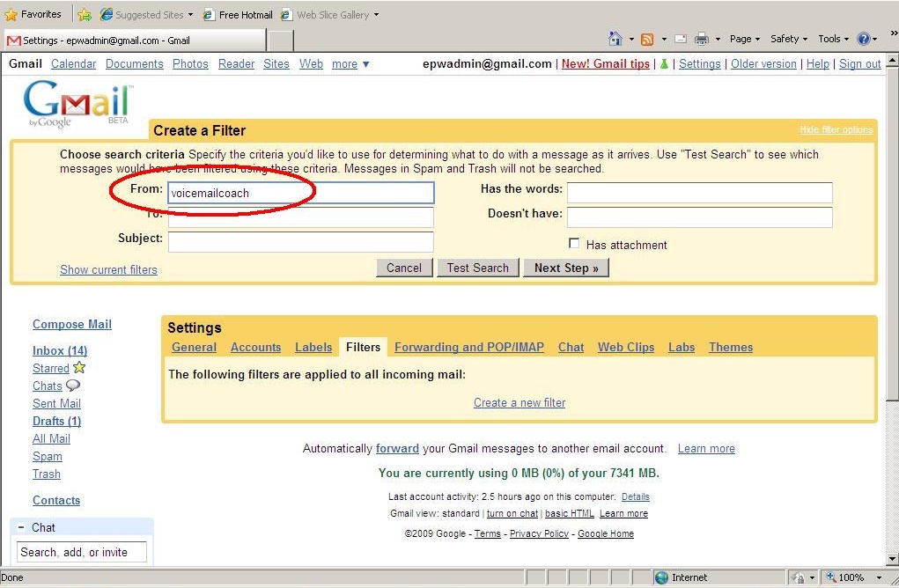Open the Trash folder link

point(47,474)
